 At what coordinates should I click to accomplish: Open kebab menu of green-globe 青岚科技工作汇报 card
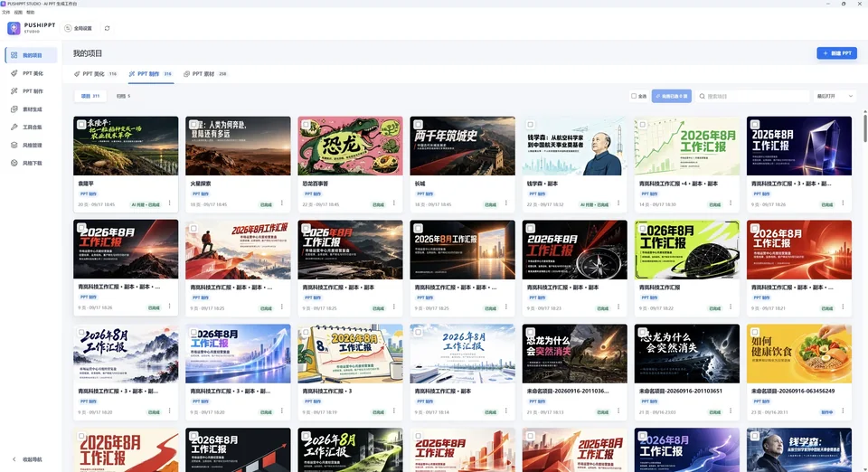pyautogui.click(x=731, y=307)
